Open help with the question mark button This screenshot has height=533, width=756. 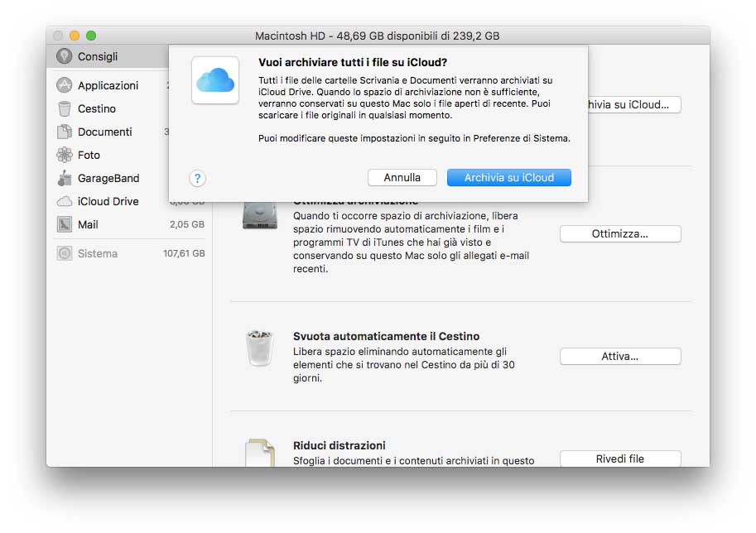[197, 178]
